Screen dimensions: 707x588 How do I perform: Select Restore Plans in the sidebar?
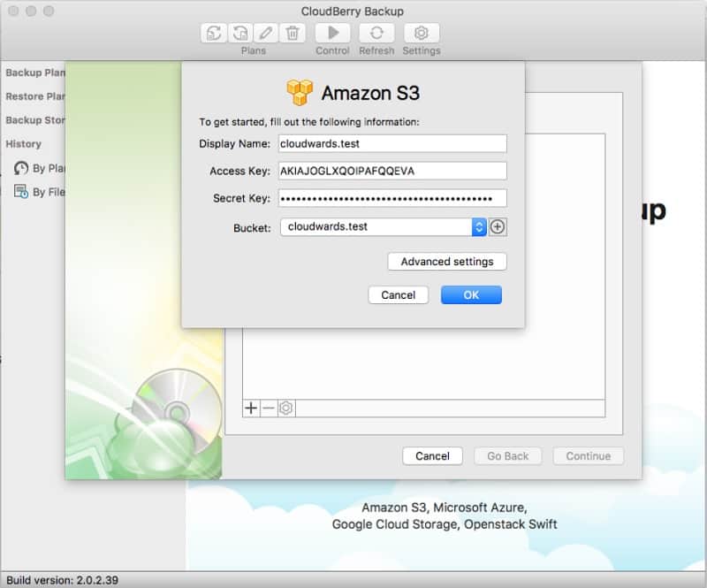coord(35,96)
